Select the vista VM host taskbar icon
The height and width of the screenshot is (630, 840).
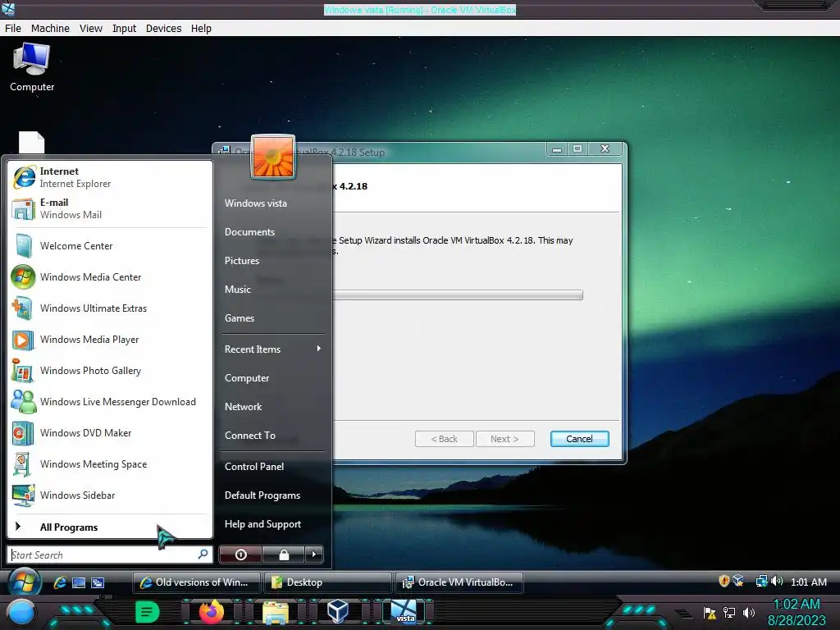coord(404,612)
